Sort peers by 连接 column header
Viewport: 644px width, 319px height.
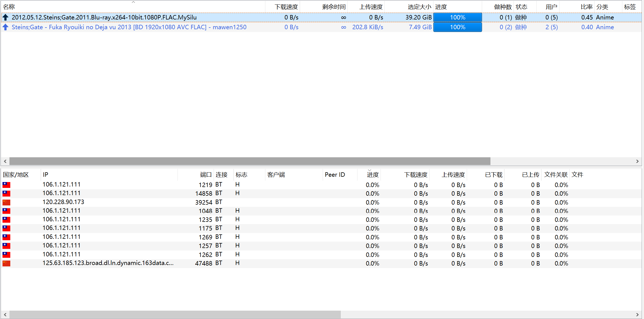point(224,175)
